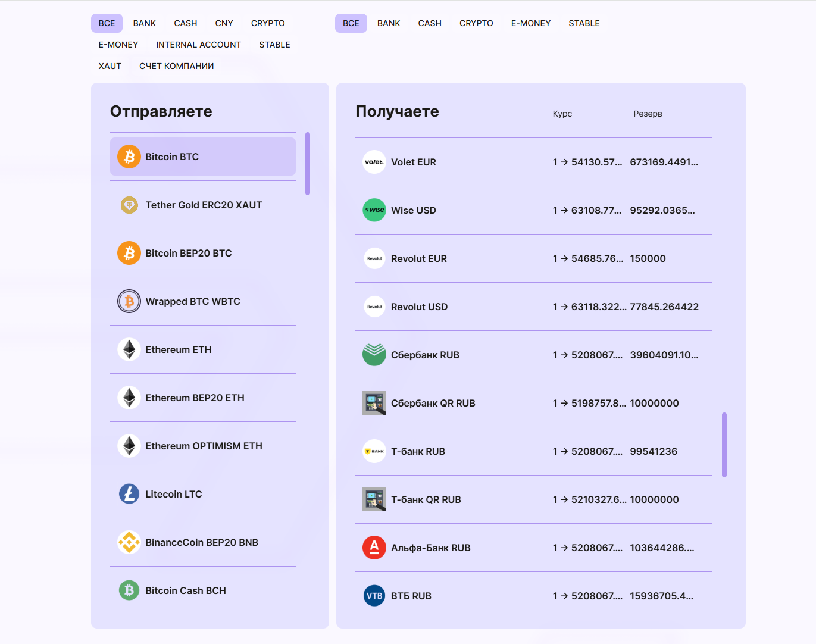Click the Сбербанк QR RUB rate 1 → 5198757.8...

point(589,403)
